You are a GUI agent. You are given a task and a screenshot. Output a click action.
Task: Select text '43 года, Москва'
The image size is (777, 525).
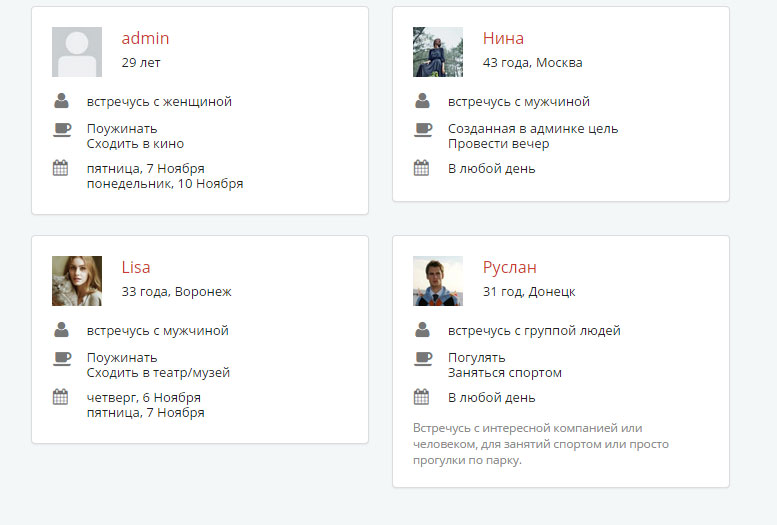pyautogui.click(x=532, y=63)
